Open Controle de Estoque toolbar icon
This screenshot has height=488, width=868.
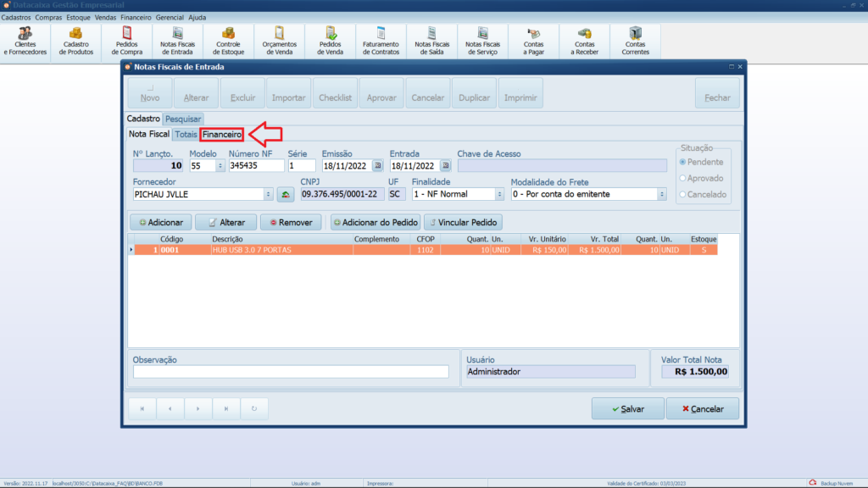[229, 40]
